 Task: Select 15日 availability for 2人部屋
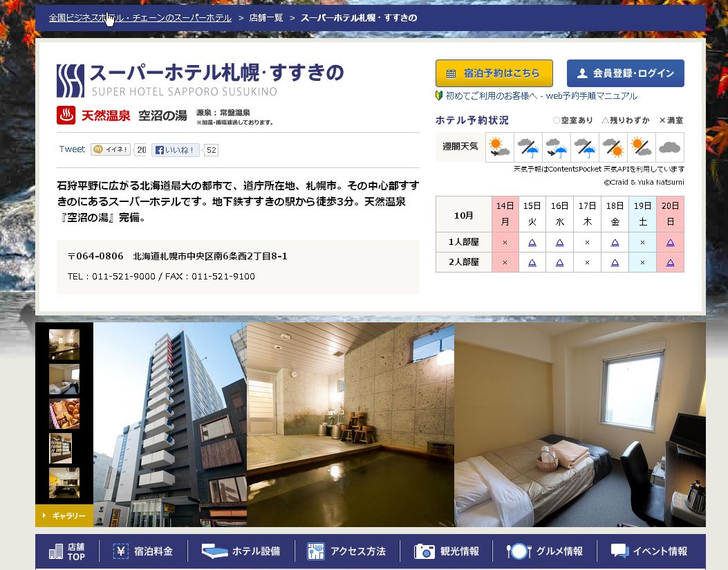tap(532, 262)
